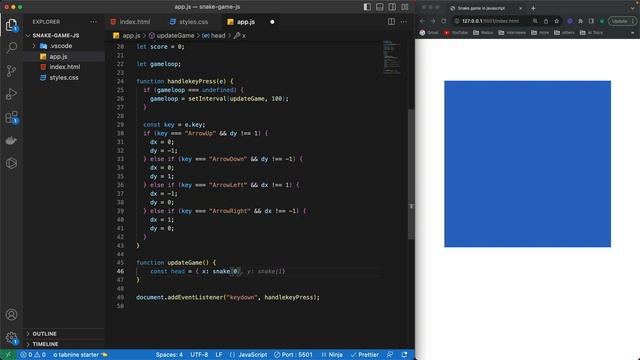Open the browser tab search dropdown

633,8
